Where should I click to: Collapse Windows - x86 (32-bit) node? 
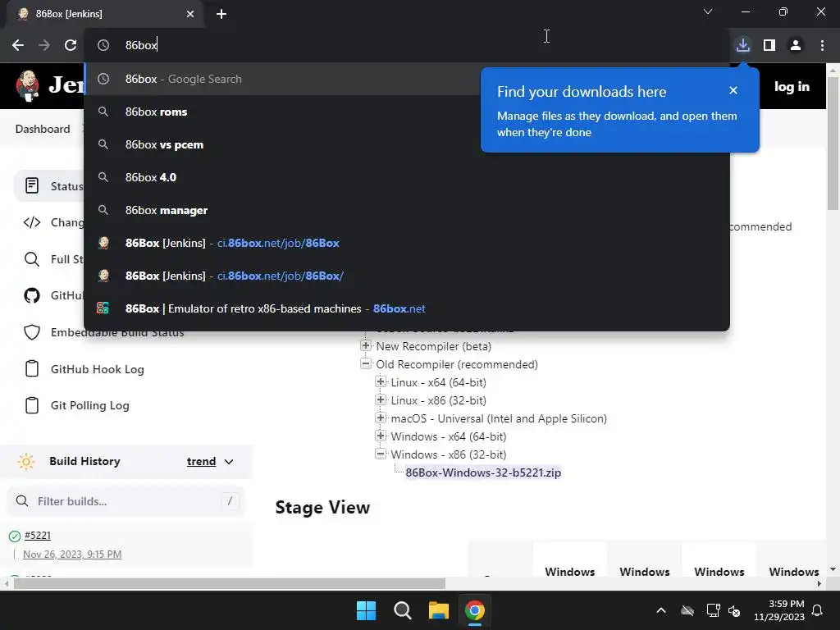(381, 454)
